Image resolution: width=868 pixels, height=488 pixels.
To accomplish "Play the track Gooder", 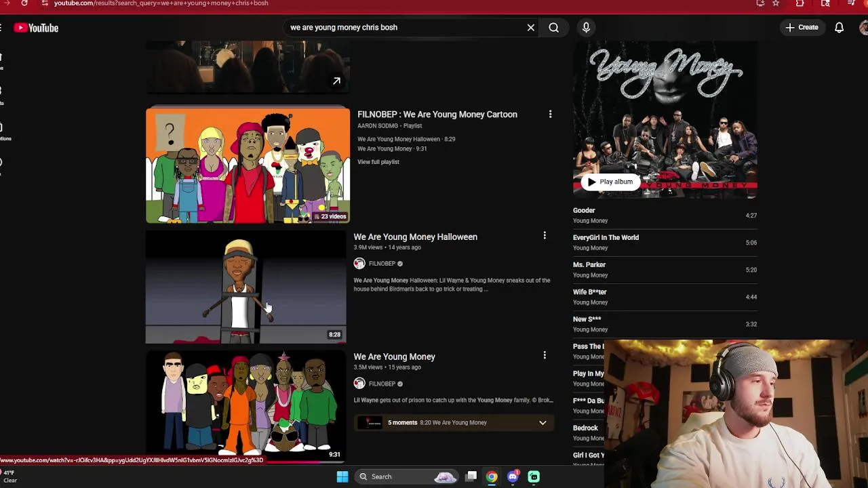I will pos(665,216).
